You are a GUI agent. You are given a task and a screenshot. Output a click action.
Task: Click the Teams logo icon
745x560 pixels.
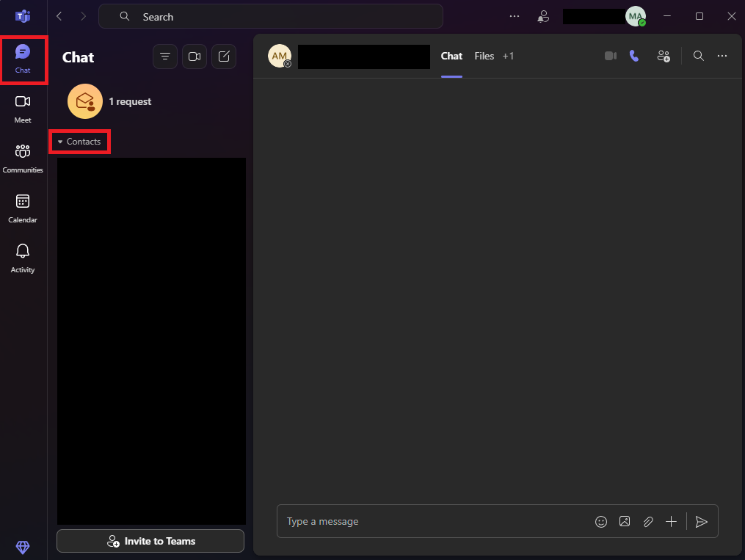23,16
